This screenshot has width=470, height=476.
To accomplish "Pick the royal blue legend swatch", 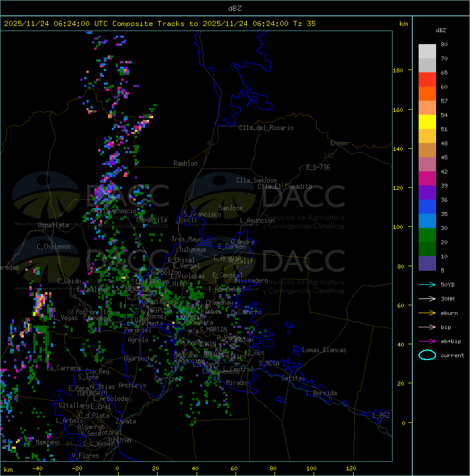I will pyautogui.click(x=427, y=207).
